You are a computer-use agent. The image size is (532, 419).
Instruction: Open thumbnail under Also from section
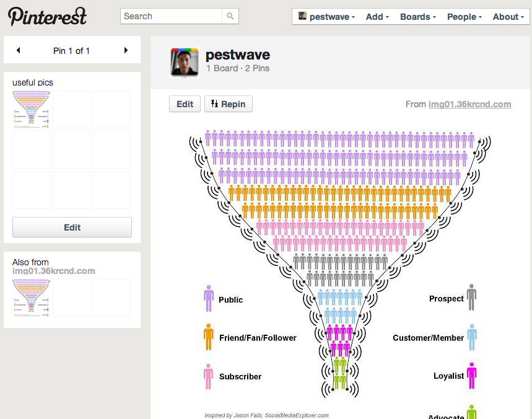(32, 298)
